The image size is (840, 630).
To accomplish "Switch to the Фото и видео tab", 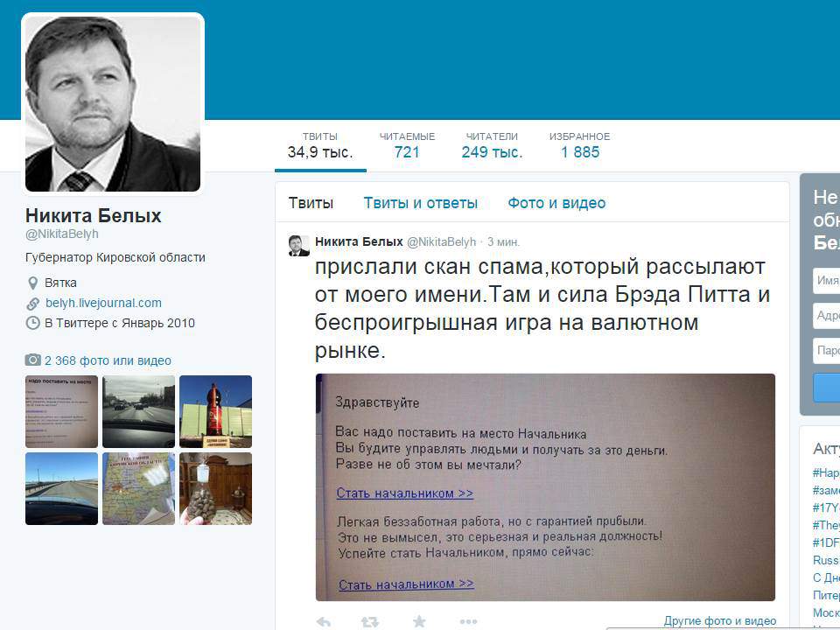I will tap(556, 203).
